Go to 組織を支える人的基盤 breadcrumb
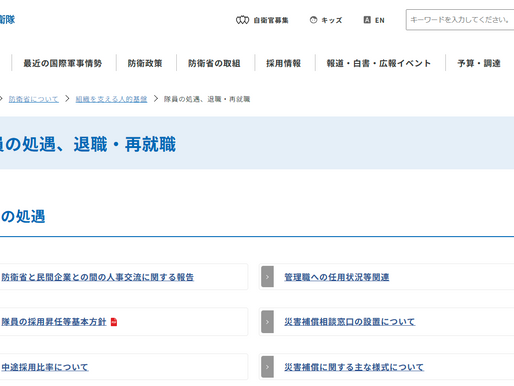This screenshot has height=386, width=514. point(111,99)
